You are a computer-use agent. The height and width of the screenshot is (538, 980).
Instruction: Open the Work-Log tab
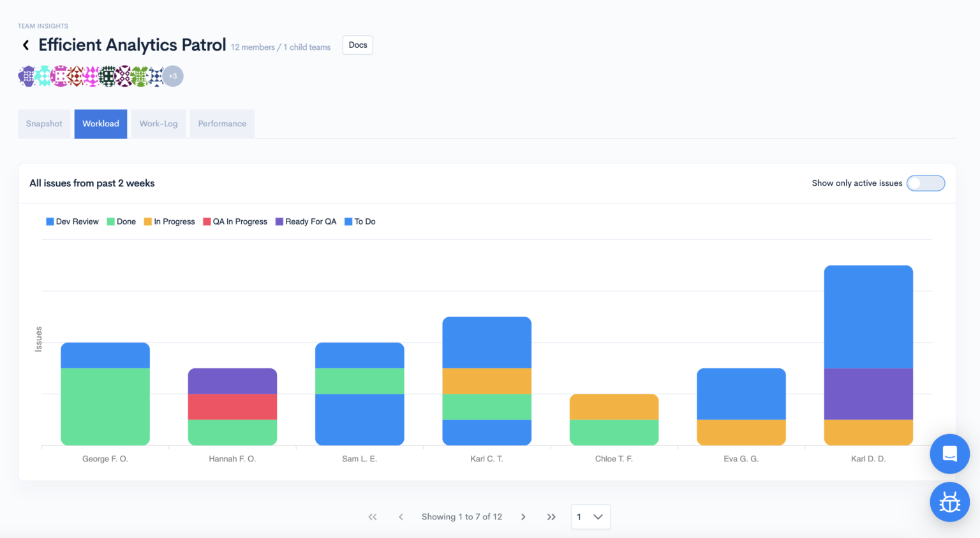pos(158,124)
